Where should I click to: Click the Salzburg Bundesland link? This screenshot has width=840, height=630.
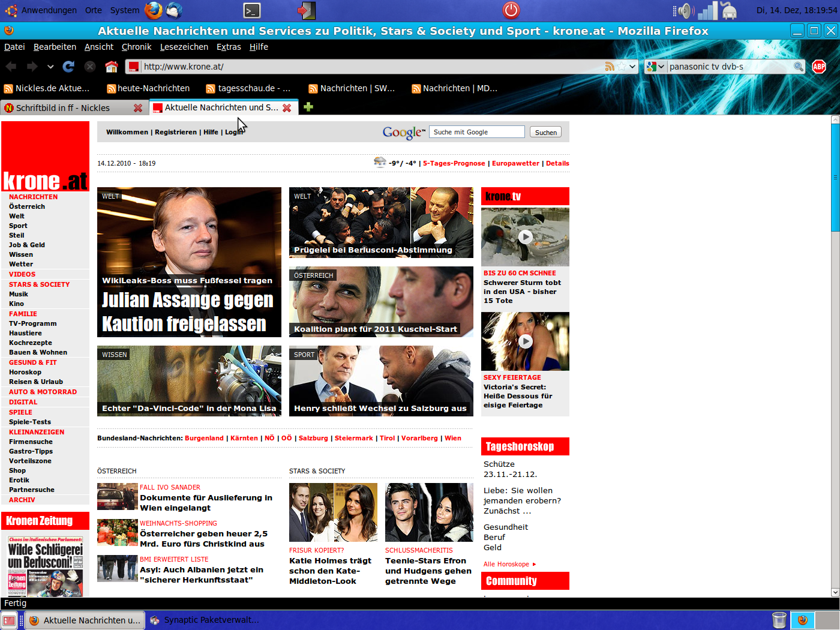pos(313,438)
